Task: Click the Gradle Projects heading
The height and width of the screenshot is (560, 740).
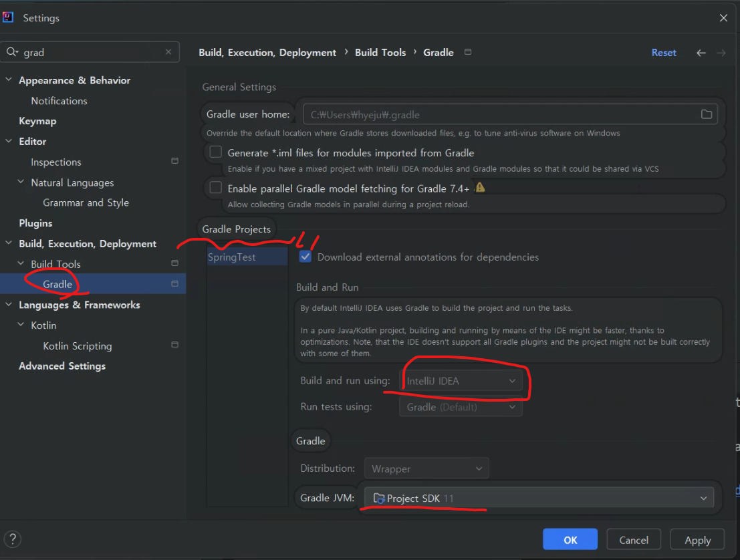Action: (x=236, y=229)
